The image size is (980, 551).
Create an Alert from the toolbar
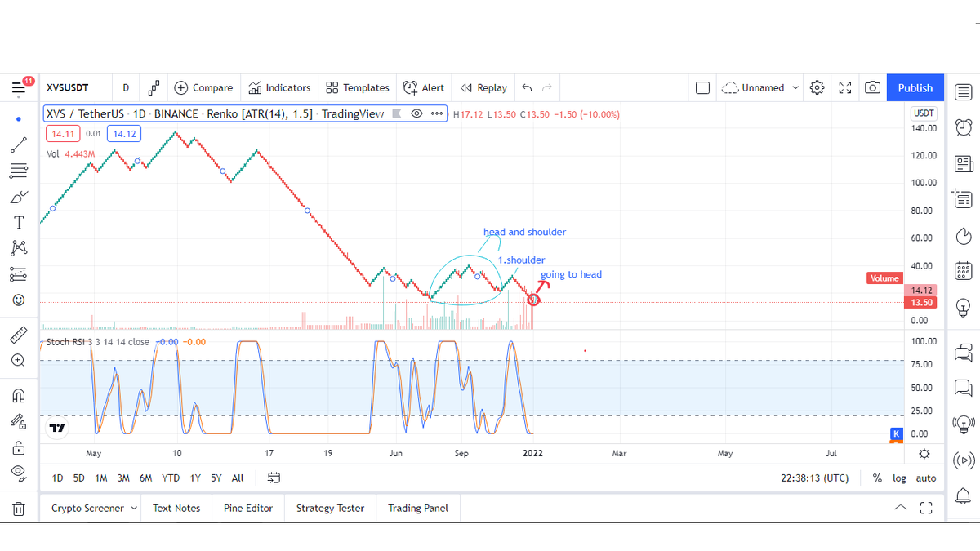point(423,87)
